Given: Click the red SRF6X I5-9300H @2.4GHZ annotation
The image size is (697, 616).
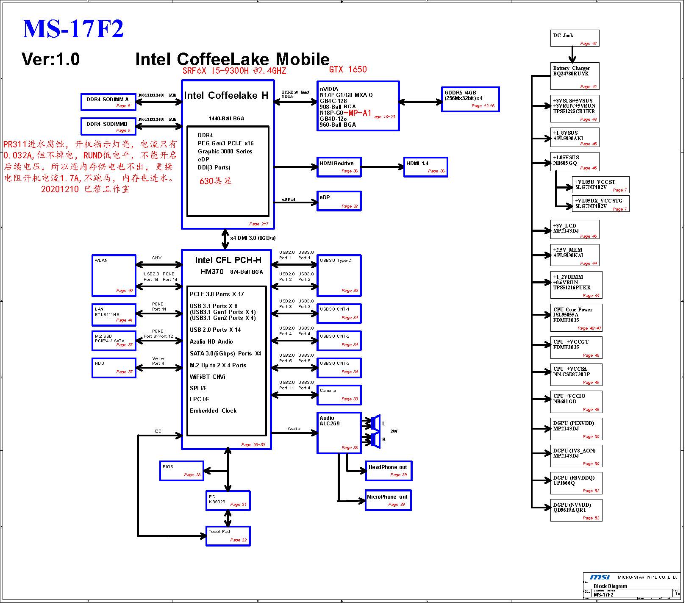Looking at the screenshot, I should tap(234, 71).
